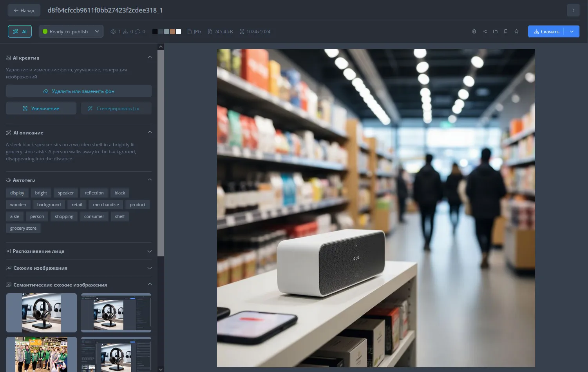Click the Увеличение upscale button
Image resolution: width=588 pixels, height=372 pixels.
pos(41,109)
